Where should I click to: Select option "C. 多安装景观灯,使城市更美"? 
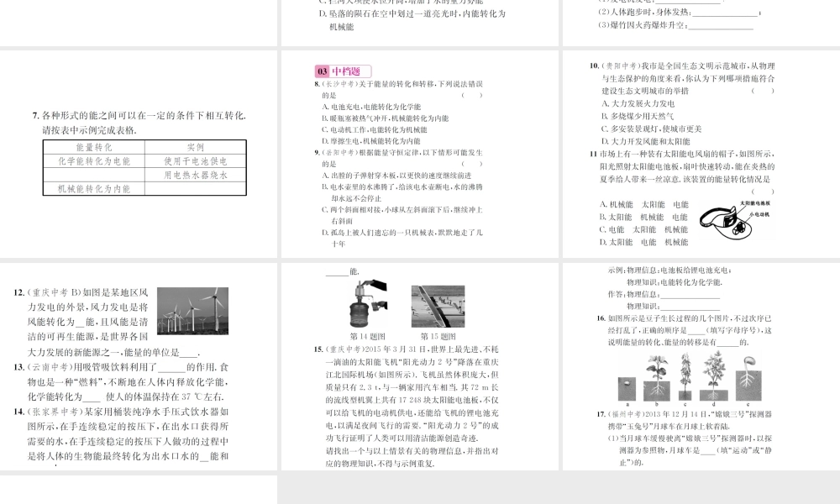[x=652, y=129]
